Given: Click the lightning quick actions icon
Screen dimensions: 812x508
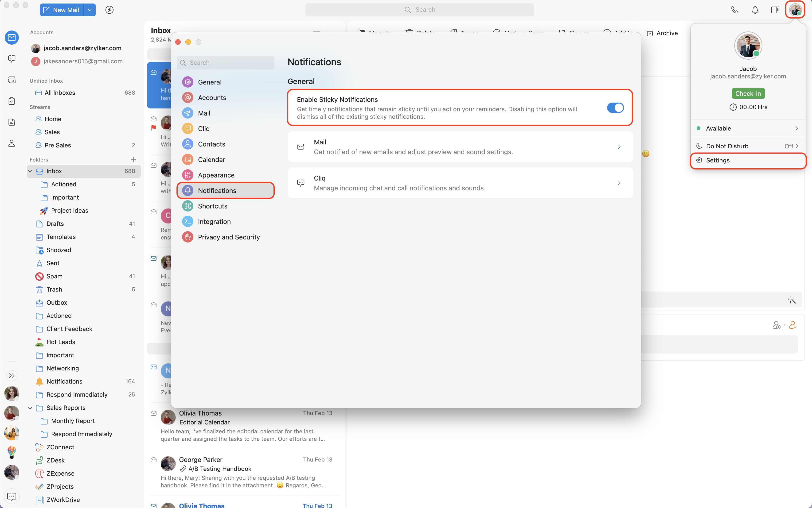Looking at the screenshot, I should (109, 10).
